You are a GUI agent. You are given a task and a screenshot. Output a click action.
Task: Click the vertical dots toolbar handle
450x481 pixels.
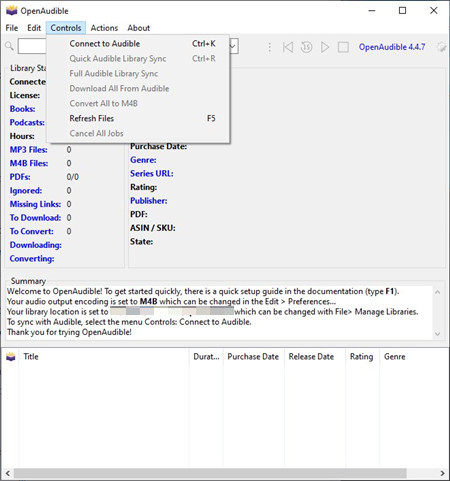click(x=269, y=47)
